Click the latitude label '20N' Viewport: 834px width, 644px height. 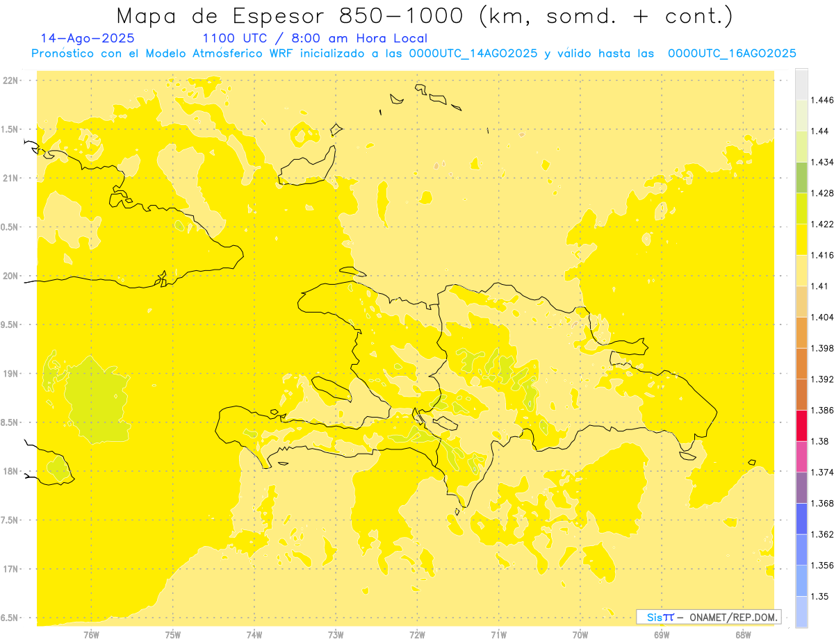[10, 276]
